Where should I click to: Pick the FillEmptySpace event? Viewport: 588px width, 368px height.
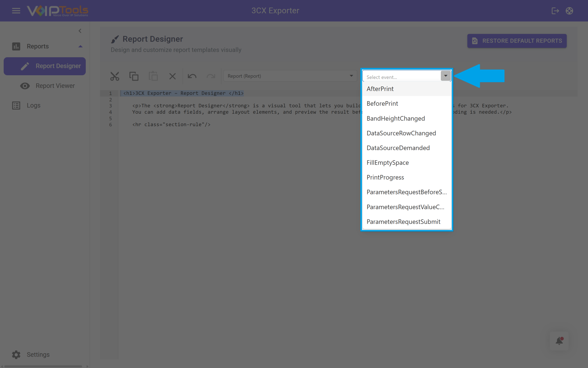click(x=407, y=163)
